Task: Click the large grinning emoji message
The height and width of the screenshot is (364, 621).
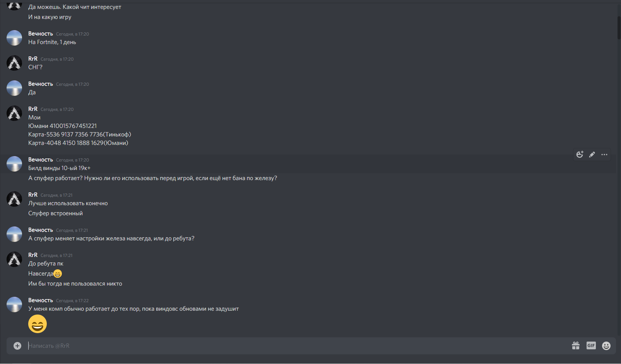Action: point(38,324)
